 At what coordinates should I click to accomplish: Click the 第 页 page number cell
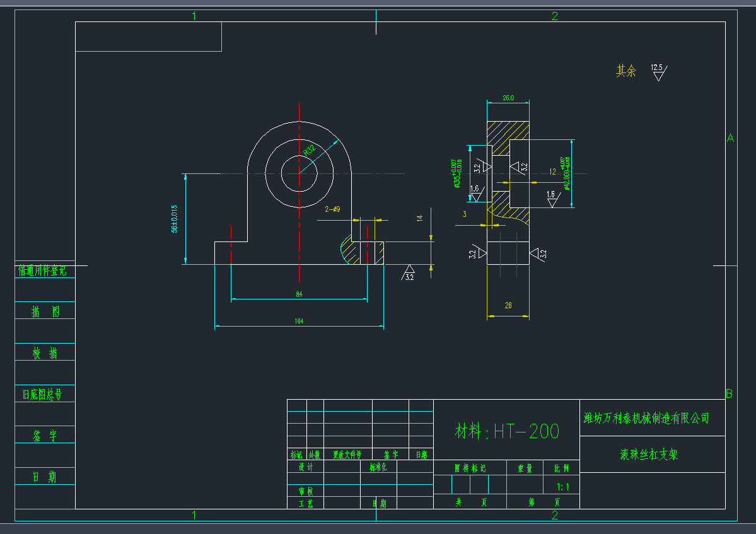(x=544, y=502)
